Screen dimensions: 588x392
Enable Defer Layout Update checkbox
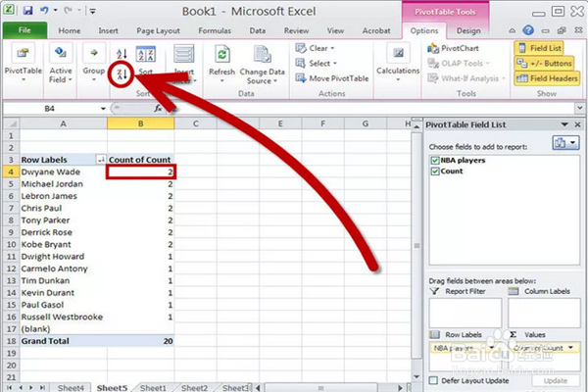pos(433,381)
